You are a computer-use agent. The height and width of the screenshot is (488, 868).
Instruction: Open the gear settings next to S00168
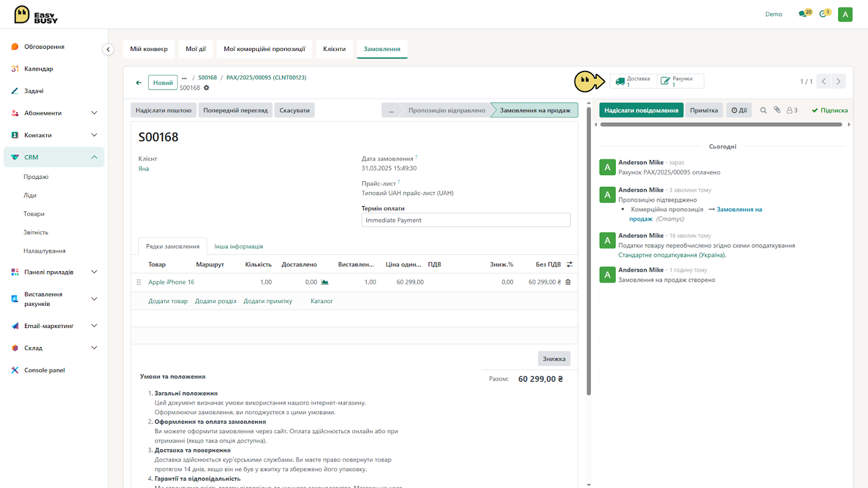(206, 88)
